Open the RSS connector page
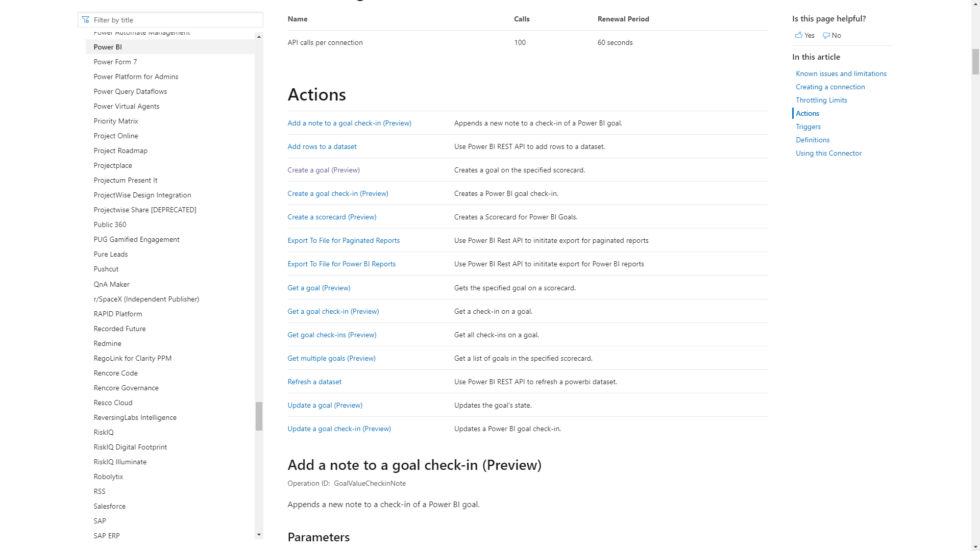 tap(99, 490)
